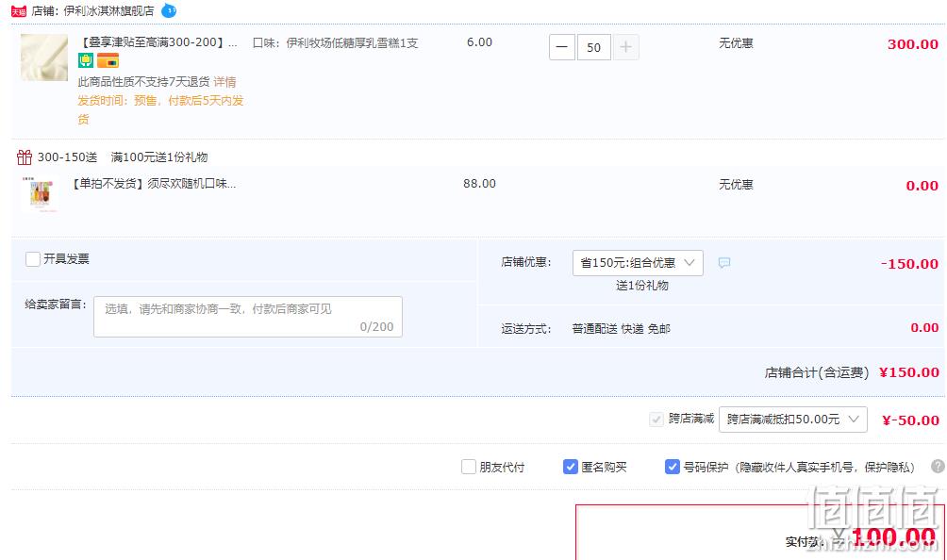
Task: Click the orange credit card badge
Action: tap(108, 60)
